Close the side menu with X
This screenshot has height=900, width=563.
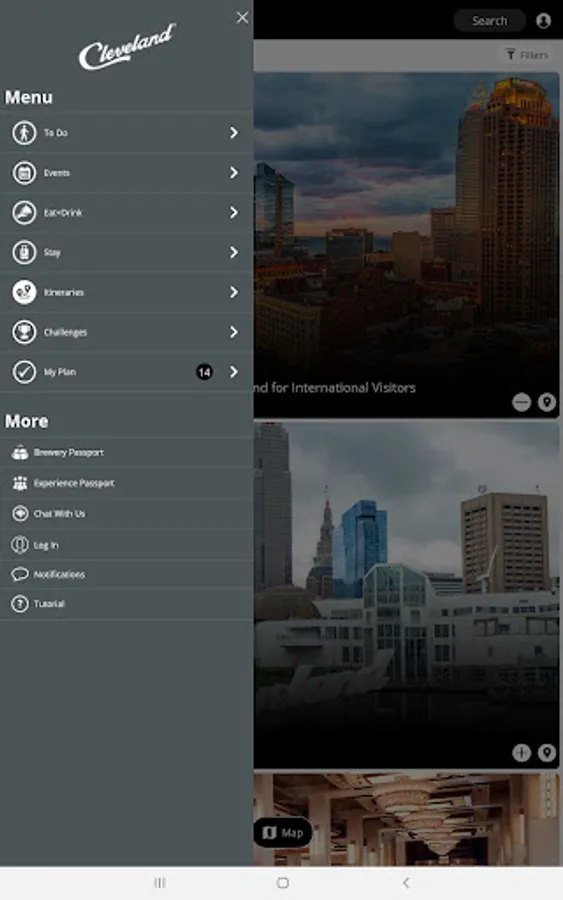pyautogui.click(x=242, y=18)
